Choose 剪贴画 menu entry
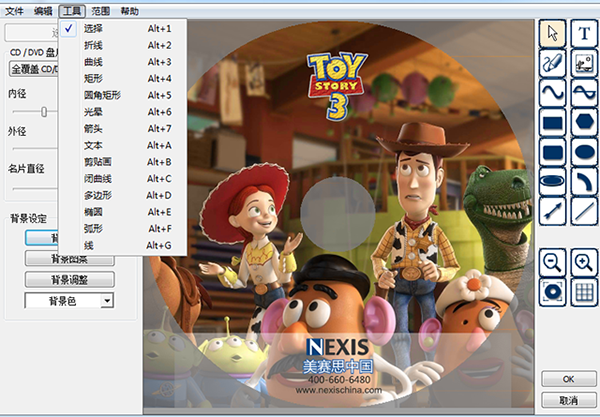600x417 pixels. pos(122,162)
